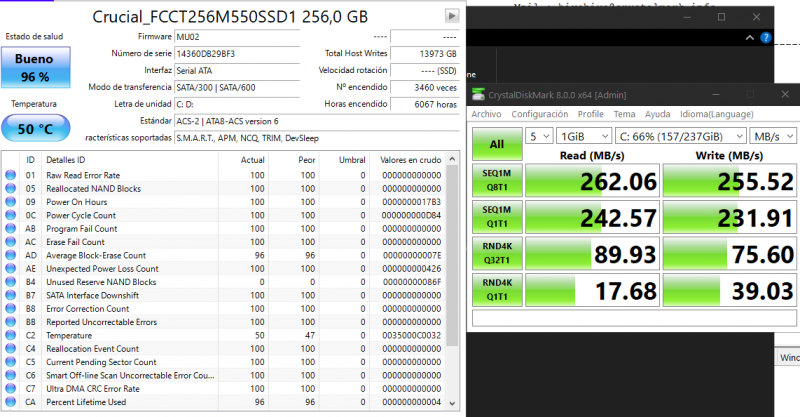Image resolution: width=800 pixels, height=417 pixels.
Task: Collapse the ribbon with the up chevron in the dark window
Action: pyautogui.click(x=749, y=37)
